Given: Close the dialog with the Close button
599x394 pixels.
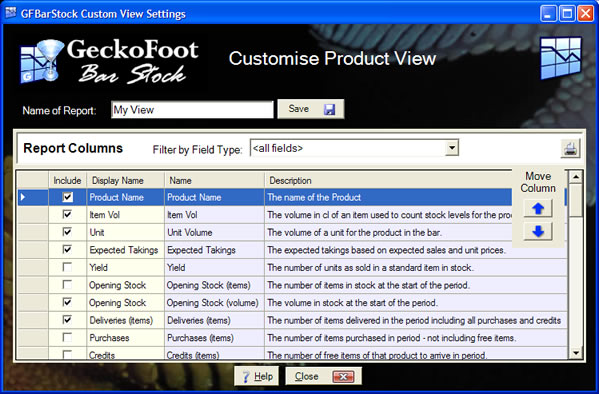Looking at the screenshot, I should coord(324,376).
